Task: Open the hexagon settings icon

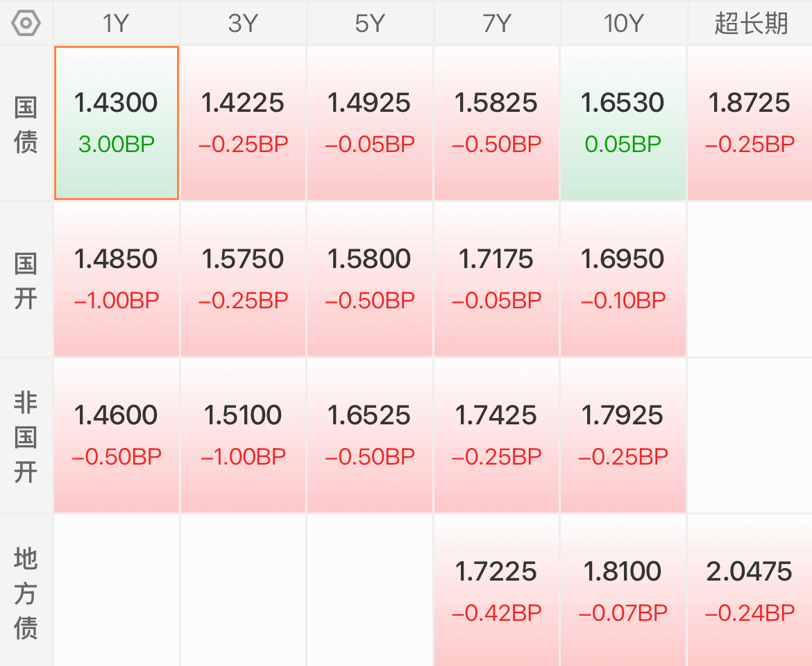Action: [x=26, y=24]
